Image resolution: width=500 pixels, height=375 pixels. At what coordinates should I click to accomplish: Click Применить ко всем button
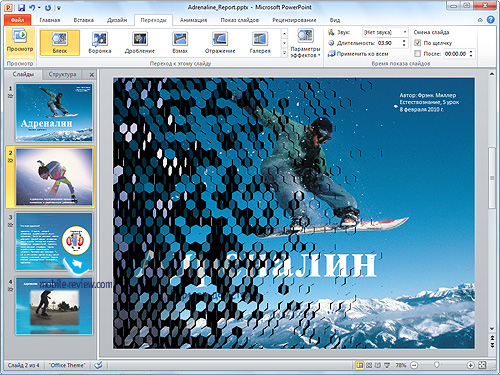358,54
